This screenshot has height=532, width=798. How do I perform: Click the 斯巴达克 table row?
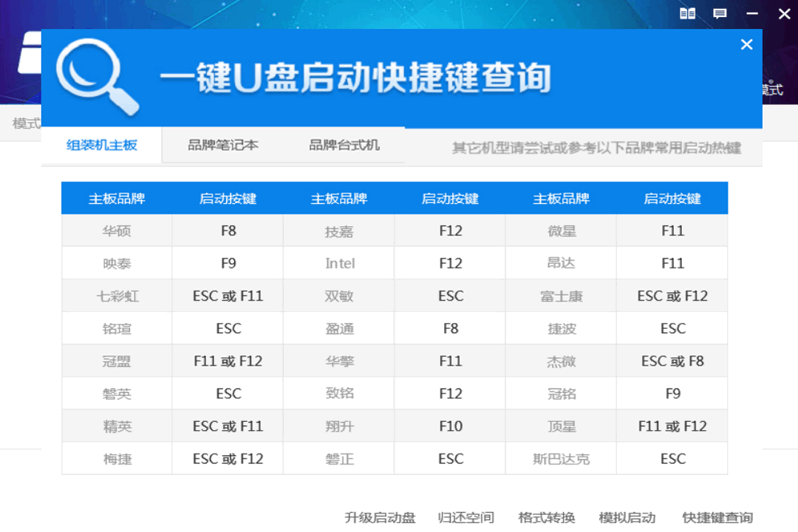click(561, 458)
